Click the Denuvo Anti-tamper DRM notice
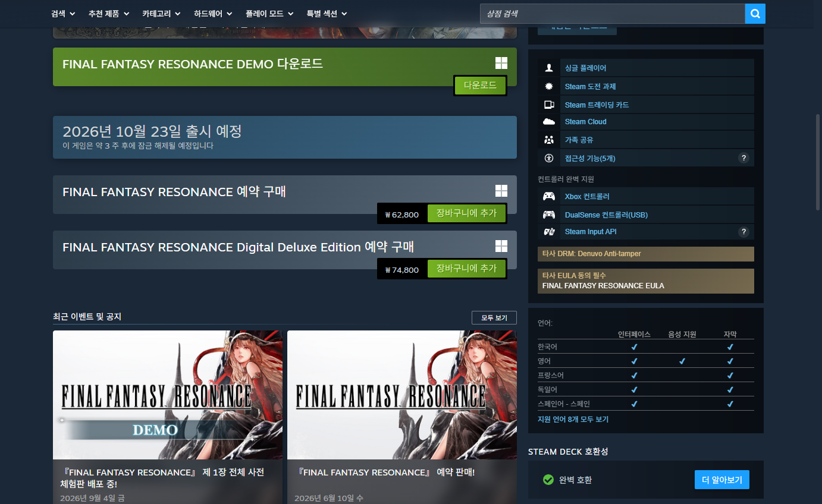 (646, 254)
